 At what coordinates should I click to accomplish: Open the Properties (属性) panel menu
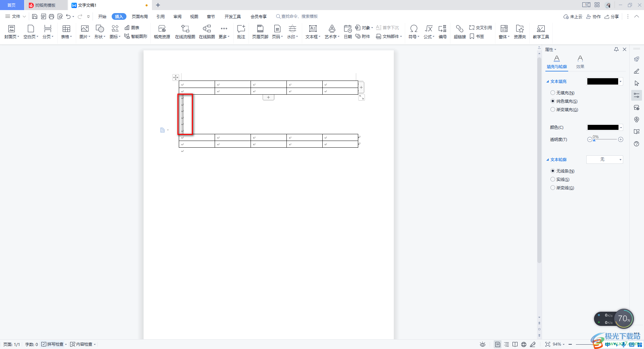550,50
